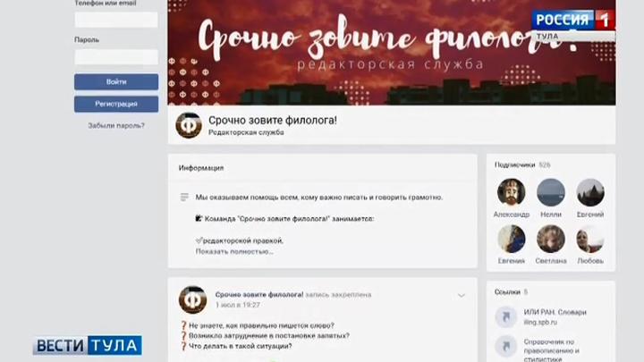644x362 pixels.
Task: Click the ILI RAN link arrow icon
Action: click(506, 316)
